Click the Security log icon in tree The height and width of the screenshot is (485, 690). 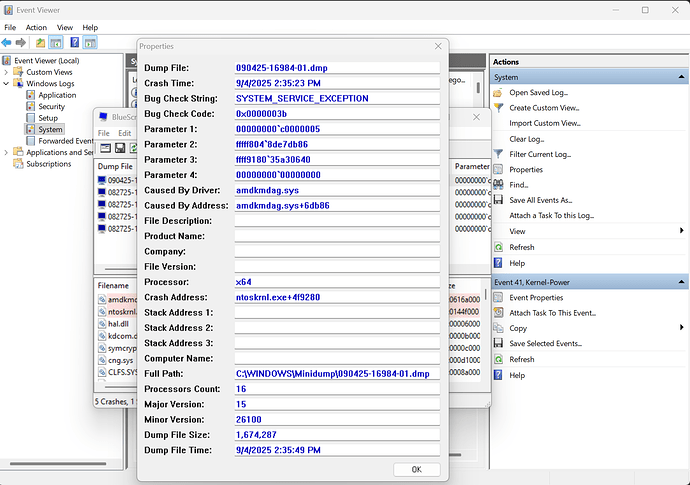click(30, 107)
